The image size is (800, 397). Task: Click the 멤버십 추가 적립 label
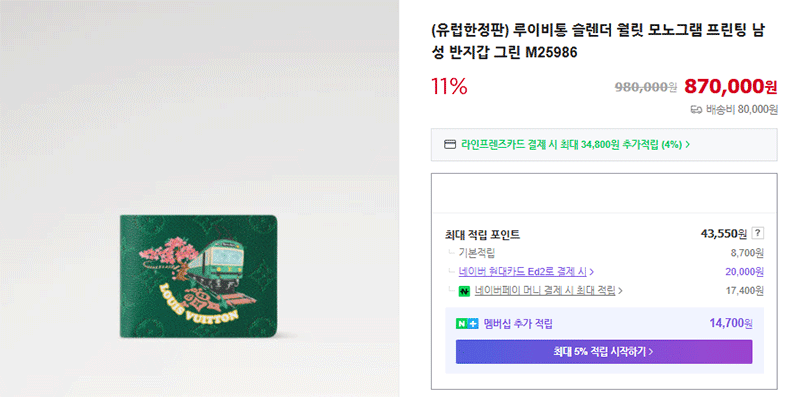click(518, 324)
